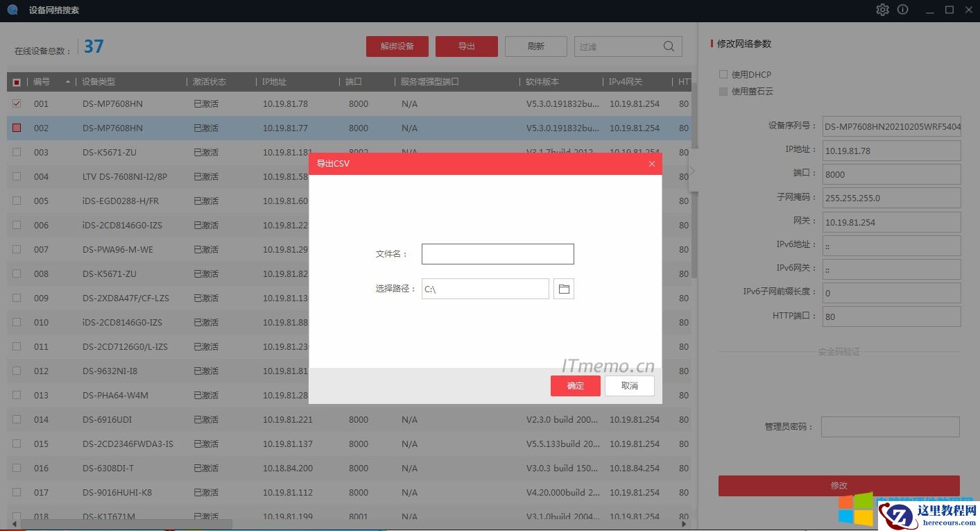Click the 解绑设备 button
Screen dimensions: 980x531
[397, 47]
